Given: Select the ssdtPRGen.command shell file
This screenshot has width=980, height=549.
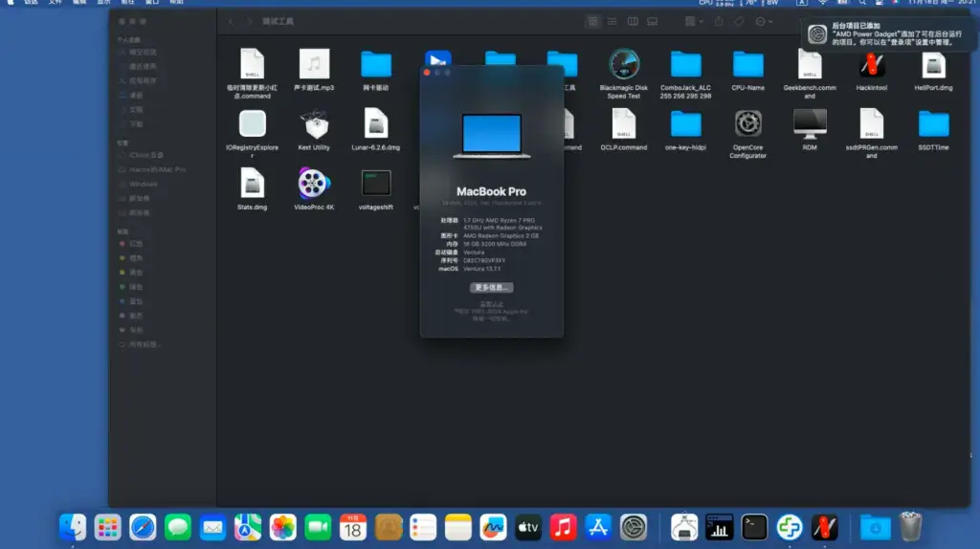Looking at the screenshot, I should [871, 123].
